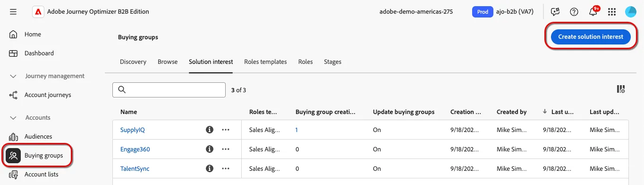Open Audiences in sidebar
This screenshot has width=644, height=185.
(x=38, y=137)
